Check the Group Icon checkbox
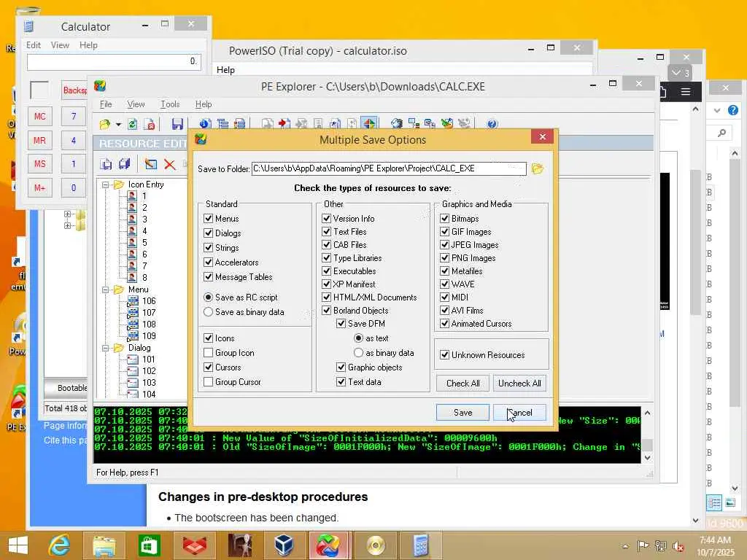Image resolution: width=747 pixels, height=560 pixels. [x=208, y=353]
